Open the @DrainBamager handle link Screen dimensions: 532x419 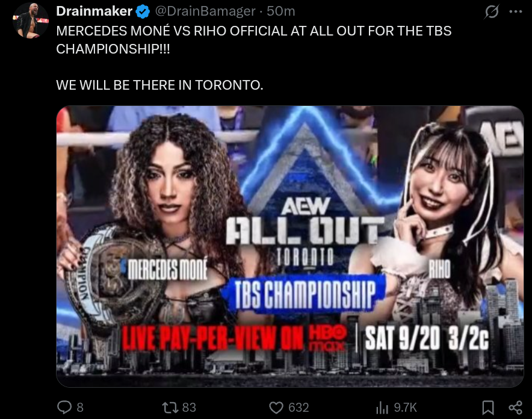[205, 11]
